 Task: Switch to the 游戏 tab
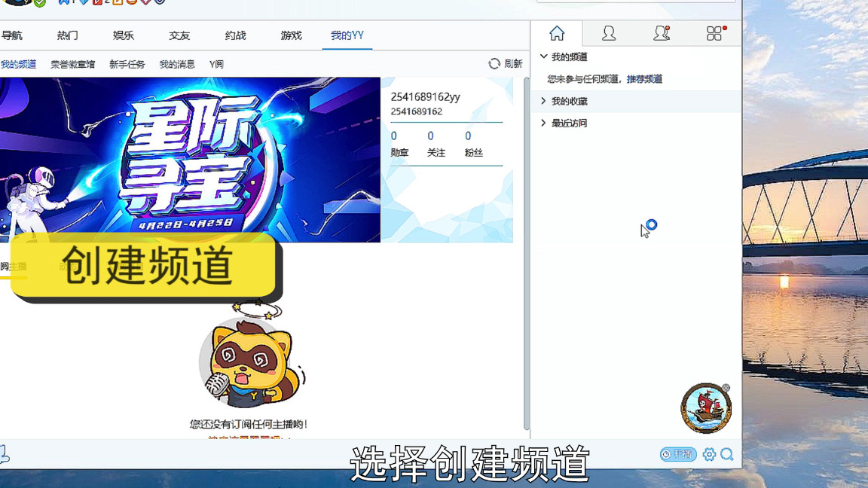291,35
